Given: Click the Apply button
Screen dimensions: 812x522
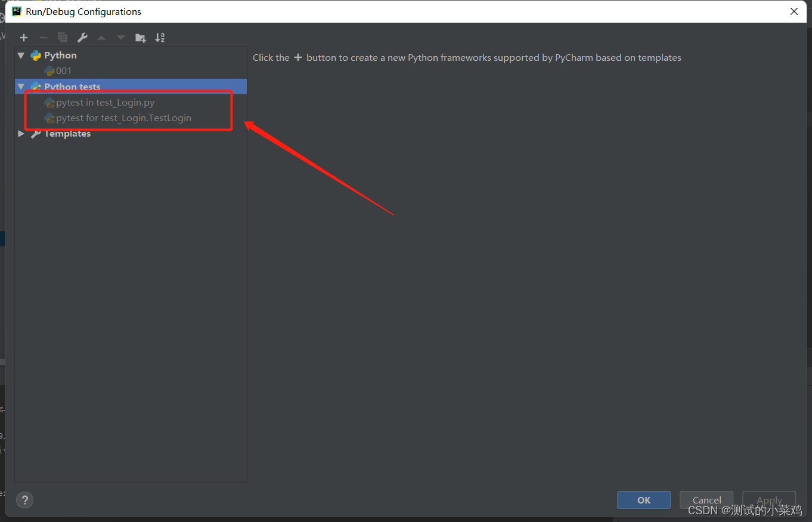Looking at the screenshot, I should pos(769,500).
